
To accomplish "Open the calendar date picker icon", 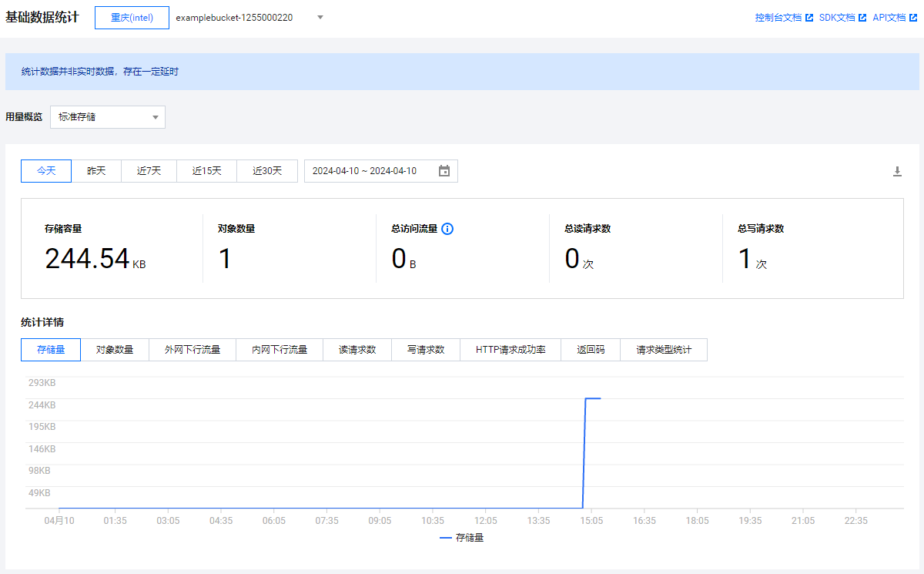I will pos(444,171).
